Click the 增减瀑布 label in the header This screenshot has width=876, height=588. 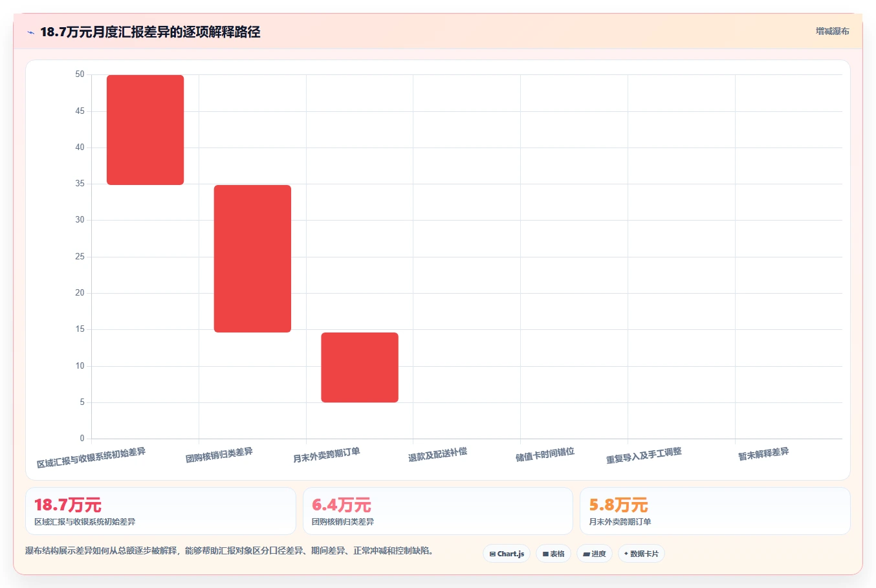(832, 31)
